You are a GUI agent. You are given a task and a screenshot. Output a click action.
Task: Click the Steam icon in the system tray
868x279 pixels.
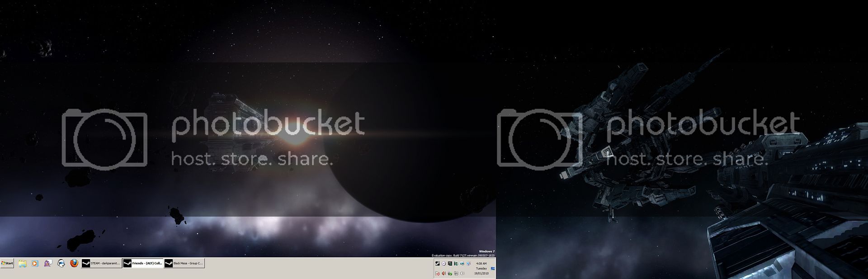[x=437, y=264]
